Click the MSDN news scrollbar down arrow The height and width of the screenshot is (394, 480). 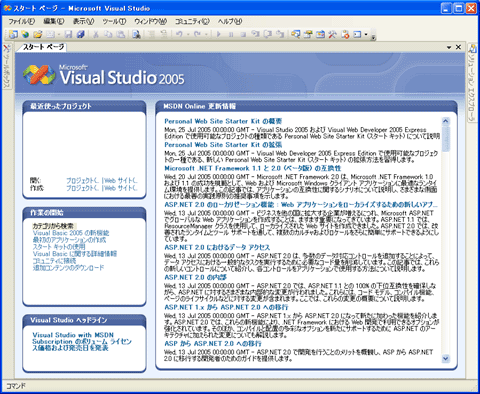click(445, 358)
